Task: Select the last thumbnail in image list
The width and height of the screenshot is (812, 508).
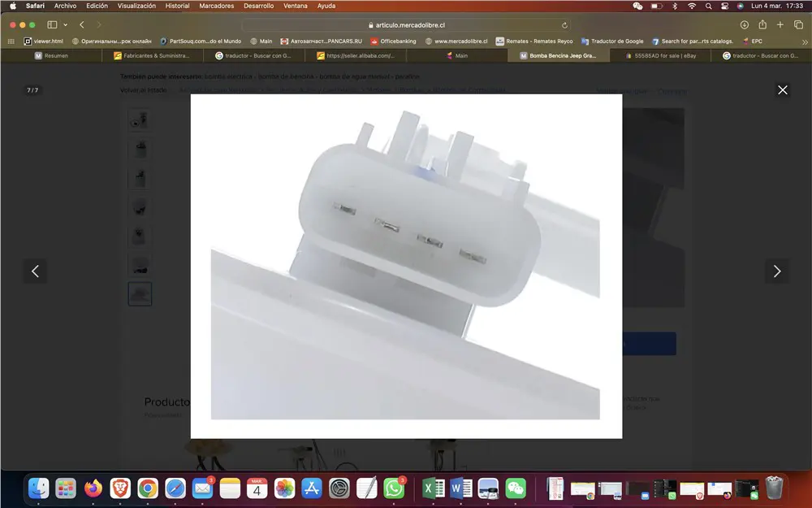Action: 140,293
